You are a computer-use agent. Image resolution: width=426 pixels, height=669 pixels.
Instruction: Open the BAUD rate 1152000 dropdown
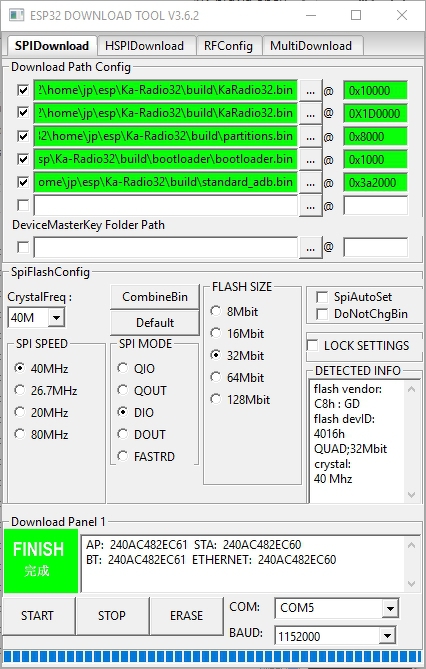click(387, 636)
